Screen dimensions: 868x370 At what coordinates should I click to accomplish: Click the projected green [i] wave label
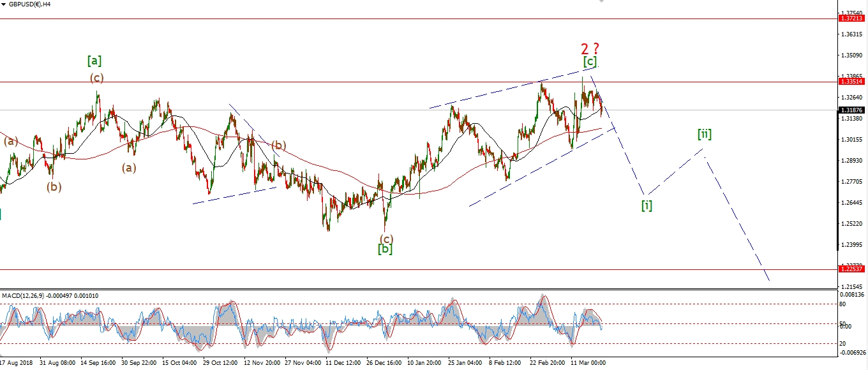(x=647, y=205)
